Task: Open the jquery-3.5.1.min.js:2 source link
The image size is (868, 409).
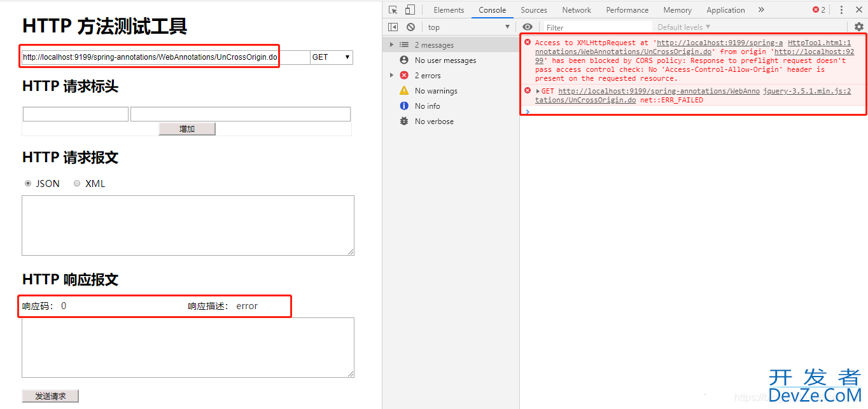Action: [x=807, y=91]
